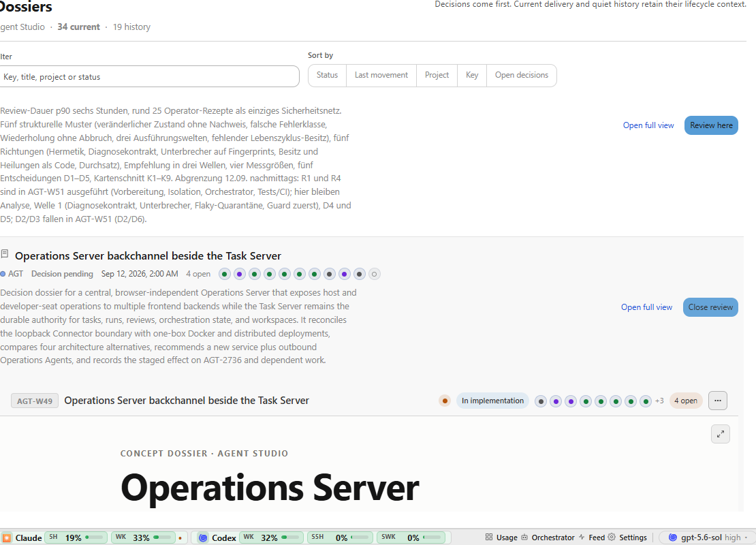756x545 pixels.
Task: Open full view next to Close review
Action: (x=646, y=307)
